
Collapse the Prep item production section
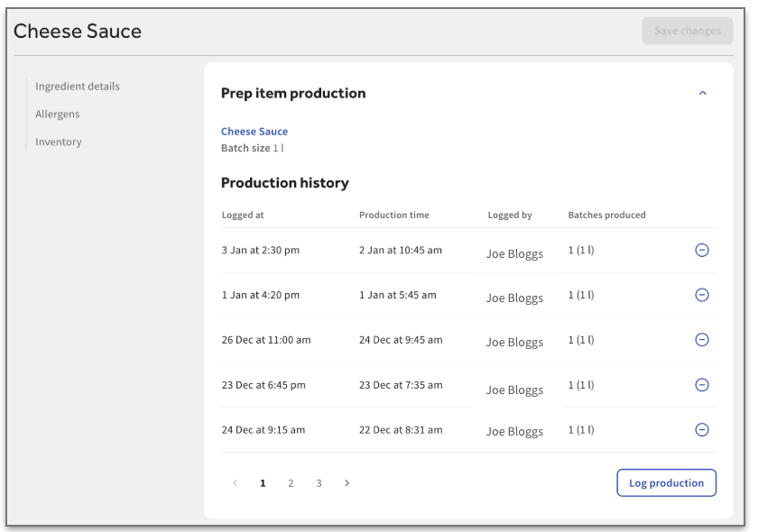pos(703,94)
